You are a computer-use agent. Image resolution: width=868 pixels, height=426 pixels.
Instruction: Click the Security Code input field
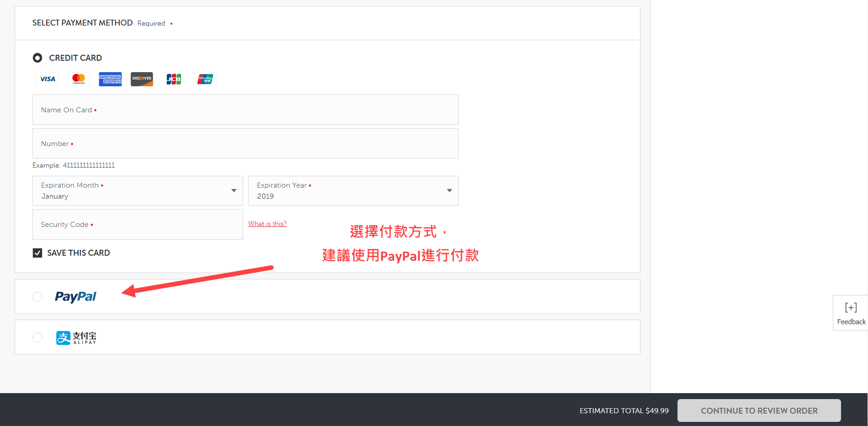point(138,225)
